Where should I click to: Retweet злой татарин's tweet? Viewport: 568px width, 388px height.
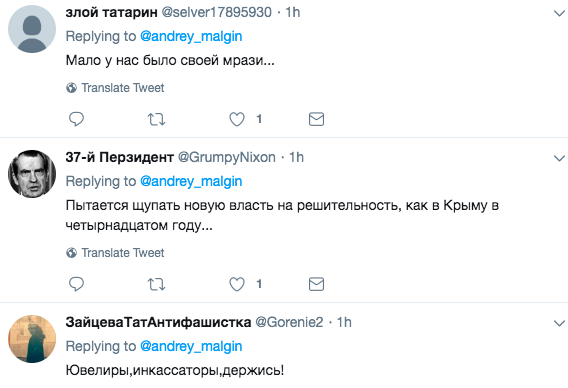pyautogui.click(x=156, y=119)
